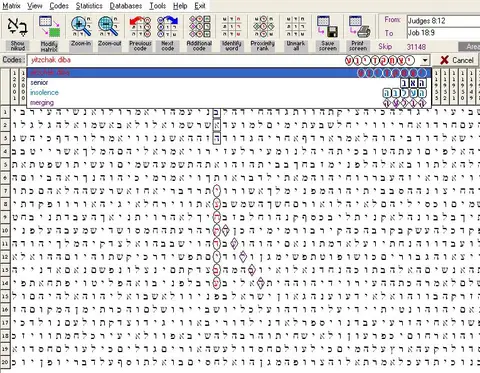Select 'insolence' in the codes list
The image size is (480, 373).
coord(229,93)
